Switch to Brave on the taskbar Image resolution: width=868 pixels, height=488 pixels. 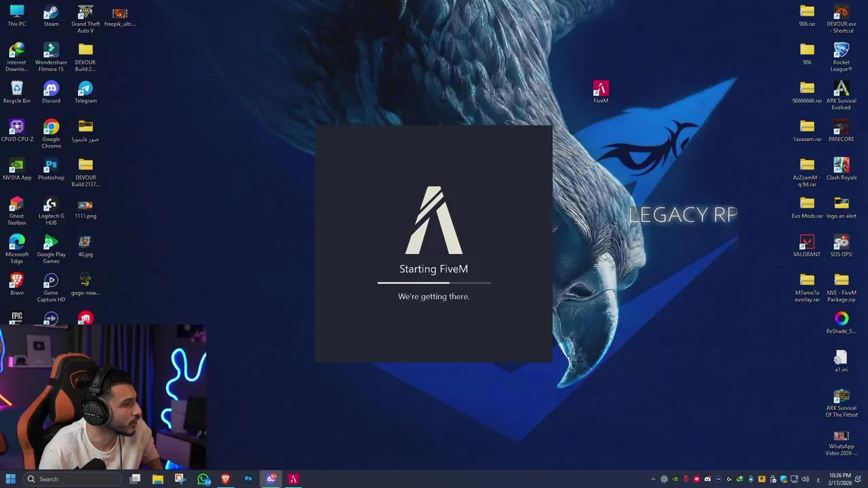(x=226, y=479)
